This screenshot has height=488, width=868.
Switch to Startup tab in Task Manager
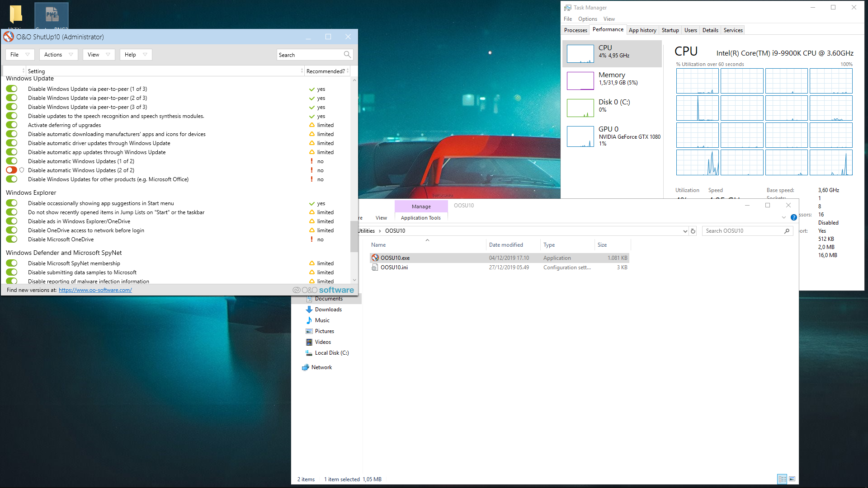[x=670, y=30]
